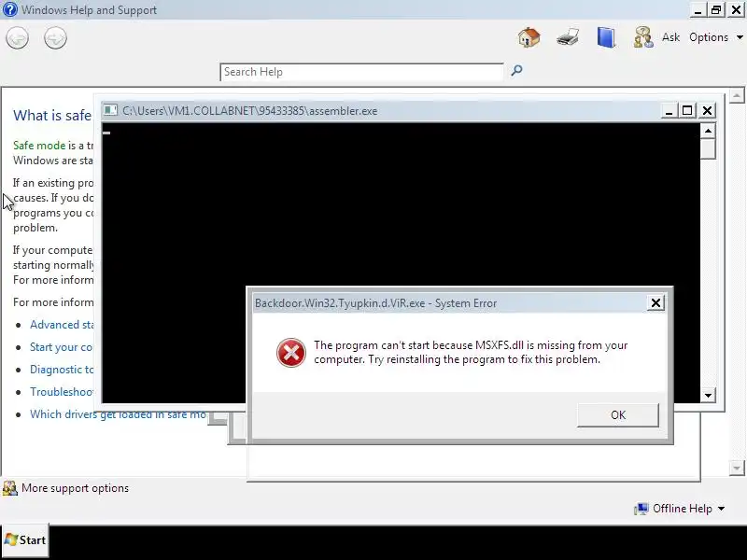The image size is (747, 560).
Task: Open the Start your computer link
Action: coord(61,347)
